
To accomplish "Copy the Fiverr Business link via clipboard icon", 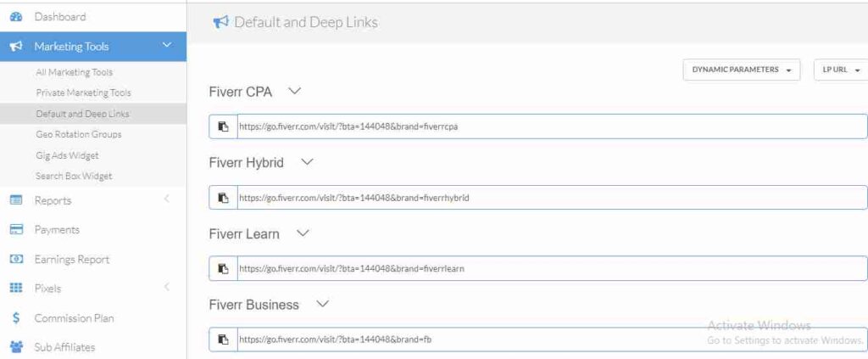I will [223, 339].
